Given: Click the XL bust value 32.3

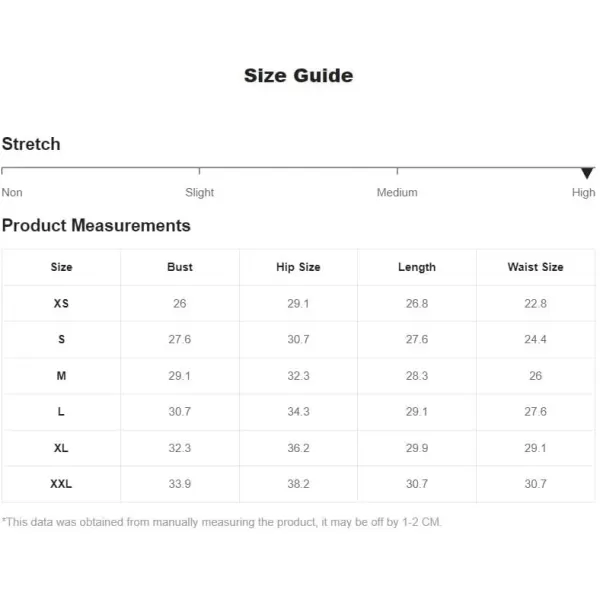Looking at the screenshot, I should (x=179, y=448).
